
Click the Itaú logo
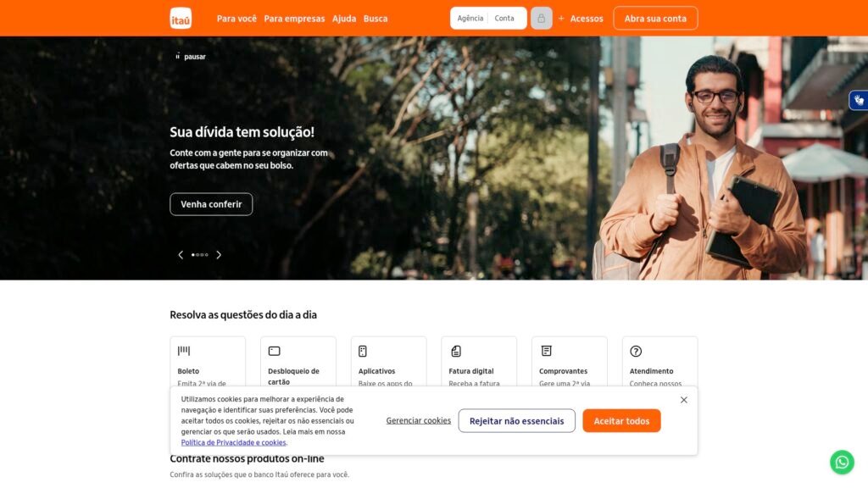[181, 19]
